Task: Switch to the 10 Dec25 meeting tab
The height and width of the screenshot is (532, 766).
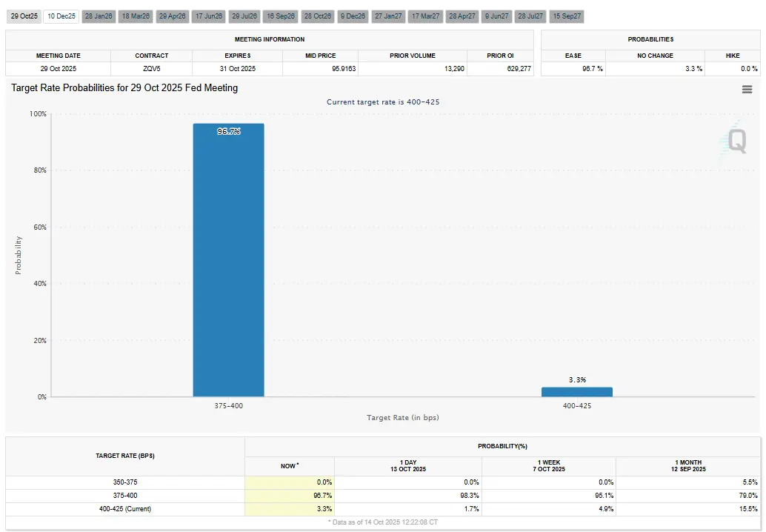Action: (x=61, y=16)
